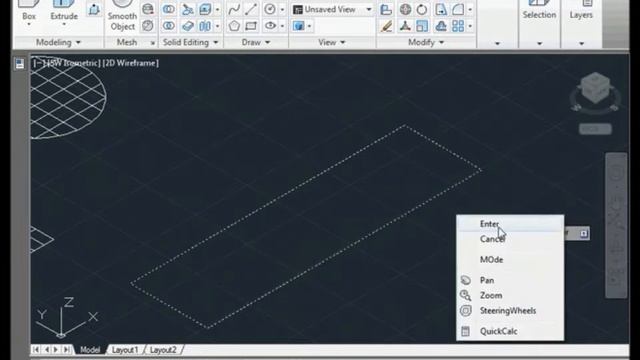The width and height of the screenshot is (640, 360).
Task: Click the 2D Wireframe viewport label
Action: point(131,63)
